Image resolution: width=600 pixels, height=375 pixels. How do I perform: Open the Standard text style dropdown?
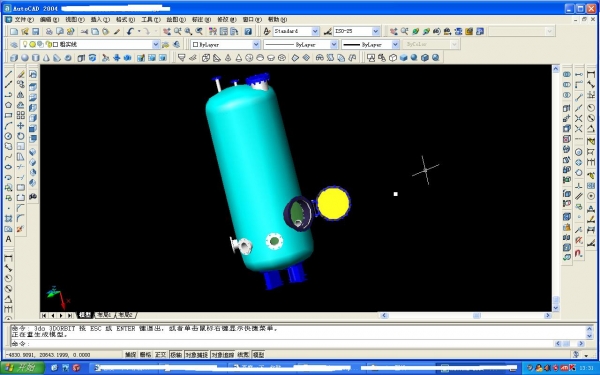296,31
